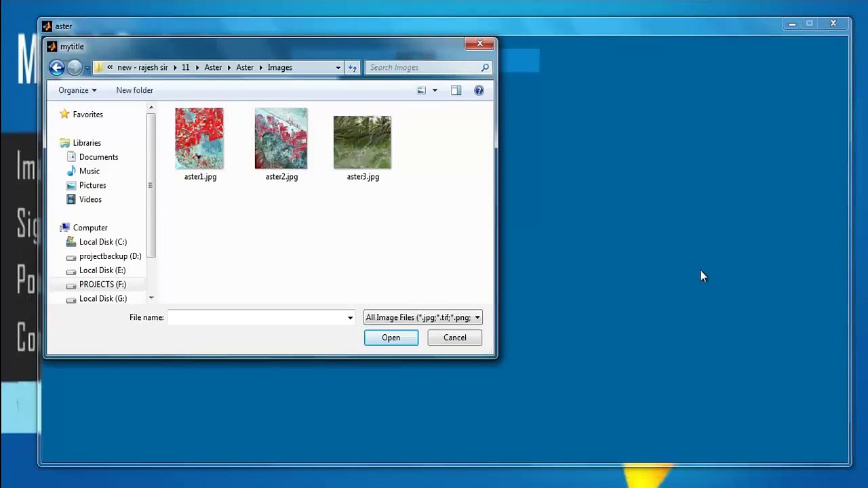Screen dimensions: 868x488
Task: Open the Videos library
Action: point(90,200)
